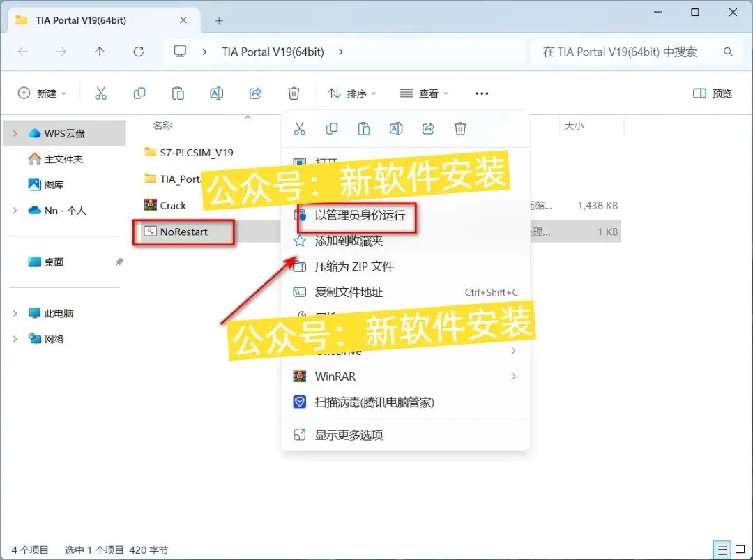Click the TIA Portal V19(64bit) breadcrumb
Viewport: 753px width, 560px height.
tap(273, 52)
